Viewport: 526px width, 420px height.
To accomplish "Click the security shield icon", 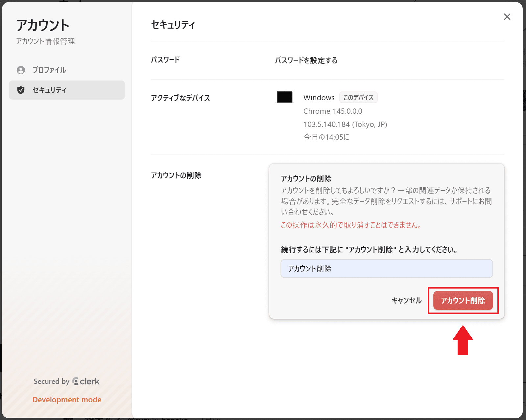I will click(x=21, y=90).
